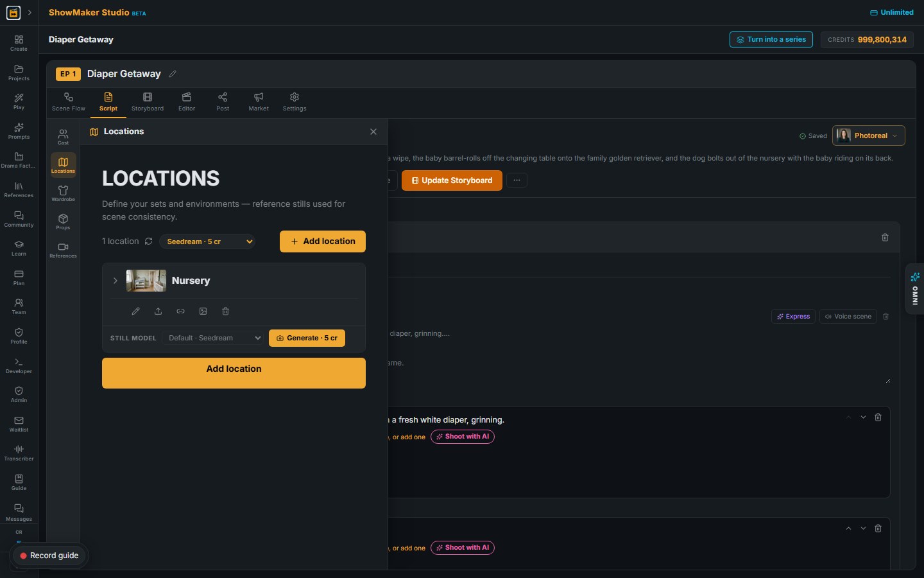The height and width of the screenshot is (578, 924).
Task: Close the Locations panel
Action: (x=373, y=132)
